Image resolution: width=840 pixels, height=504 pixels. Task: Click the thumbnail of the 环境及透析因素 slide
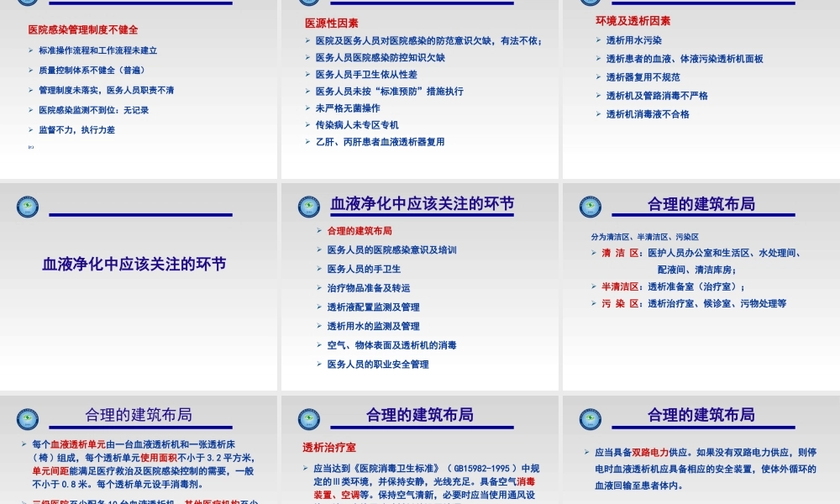pyautogui.click(x=700, y=84)
